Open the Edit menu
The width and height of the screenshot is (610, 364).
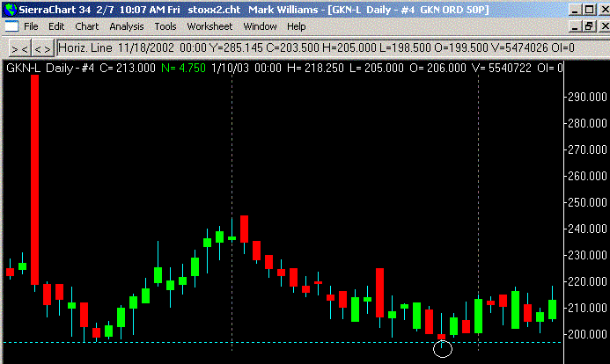(56, 26)
